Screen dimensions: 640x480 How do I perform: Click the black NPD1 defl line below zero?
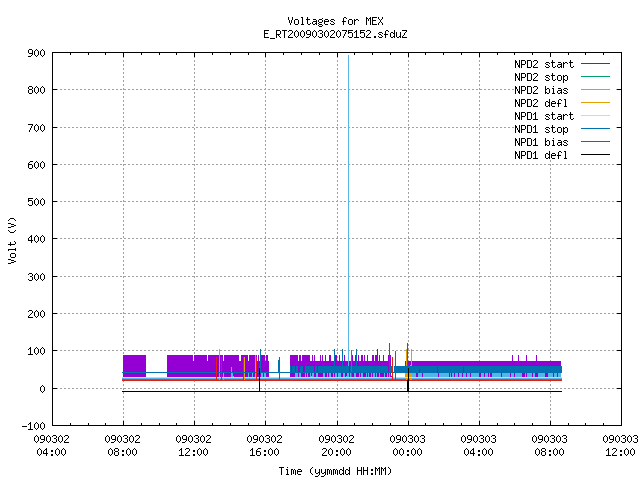(x=342, y=392)
